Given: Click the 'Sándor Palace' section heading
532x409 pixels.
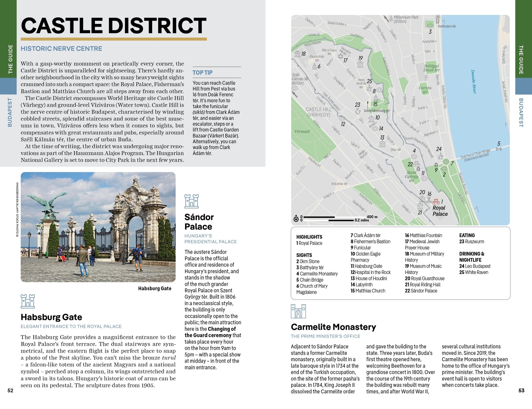Looking at the screenshot, I should pos(199,222).
